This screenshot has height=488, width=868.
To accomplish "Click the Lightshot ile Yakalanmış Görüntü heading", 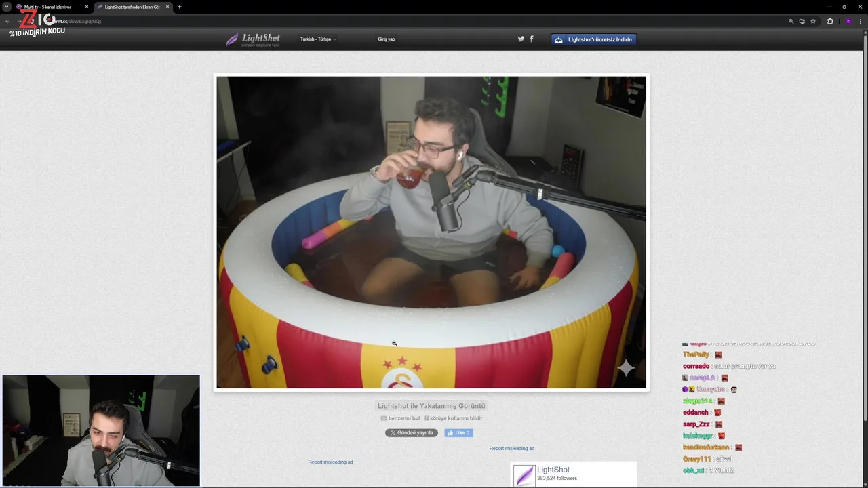I will click(x=431, y=406).
